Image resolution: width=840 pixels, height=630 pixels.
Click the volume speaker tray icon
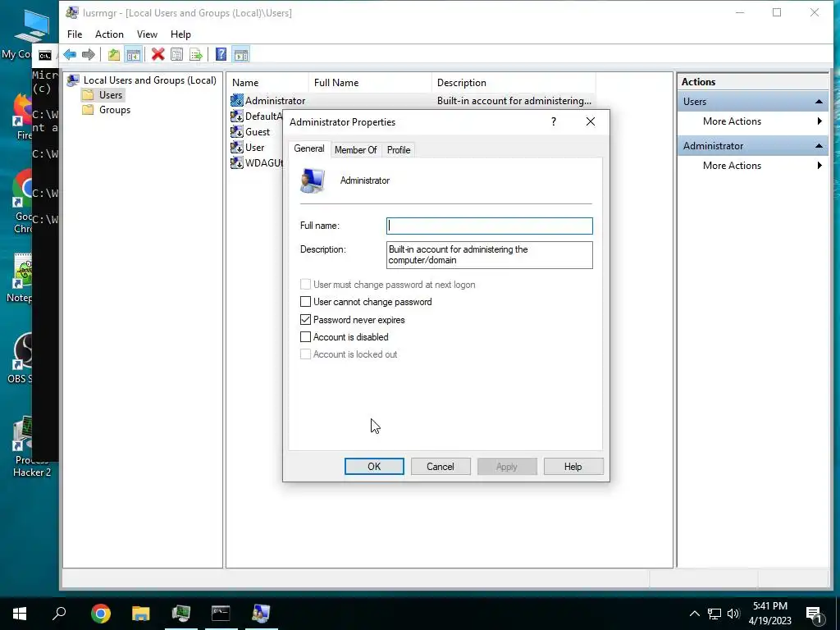733,614
